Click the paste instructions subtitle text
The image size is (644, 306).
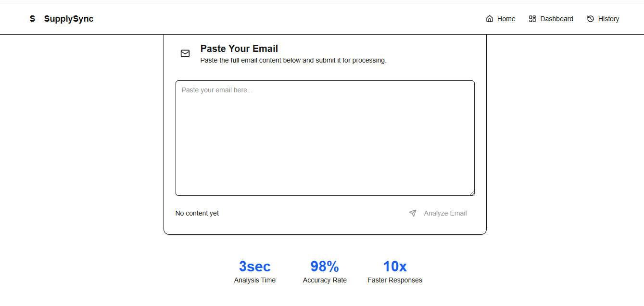[x=293, y=61]
